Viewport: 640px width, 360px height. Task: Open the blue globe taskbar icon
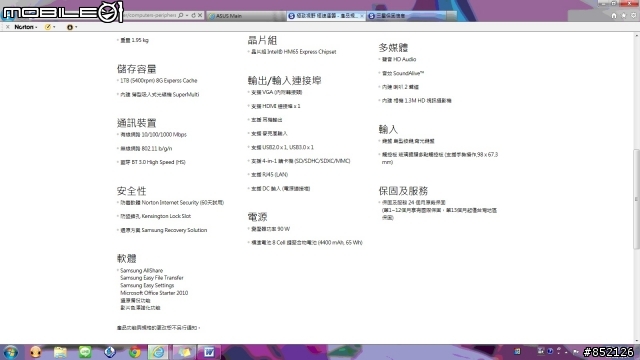point(110,352)
